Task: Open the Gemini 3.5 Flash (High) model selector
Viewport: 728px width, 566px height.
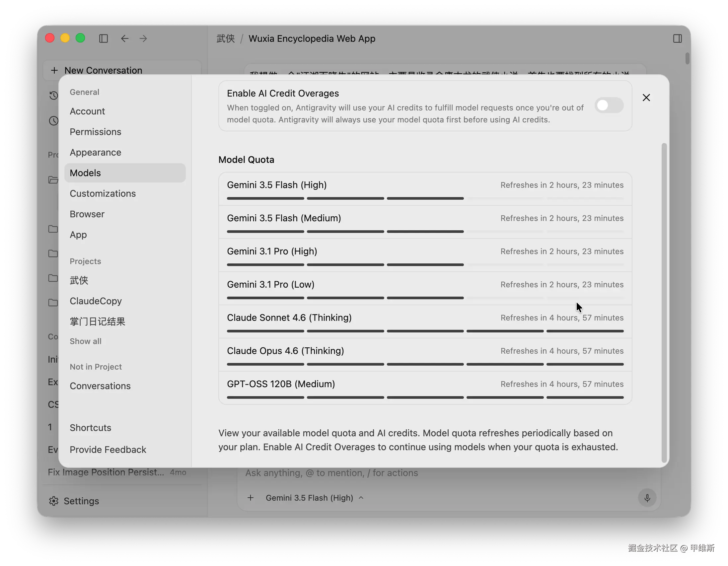Action: coord(315,498)
